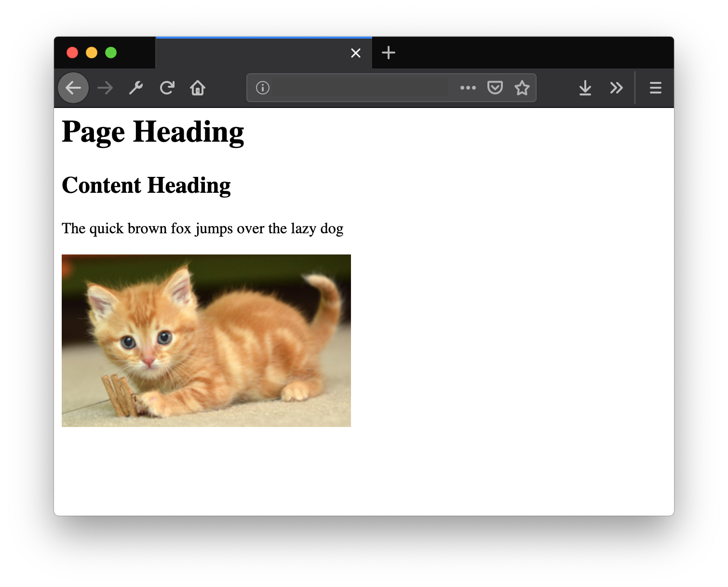Open a new tab with the plus

(x=388, y=53)
